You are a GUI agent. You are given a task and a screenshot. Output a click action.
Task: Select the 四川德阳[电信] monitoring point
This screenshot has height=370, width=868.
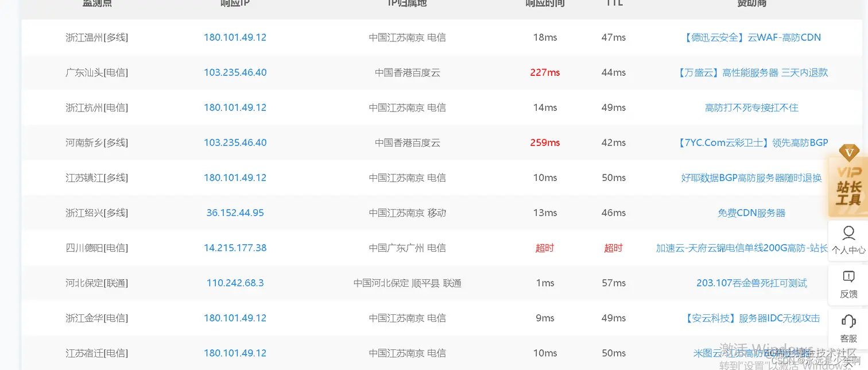[96, 248]
